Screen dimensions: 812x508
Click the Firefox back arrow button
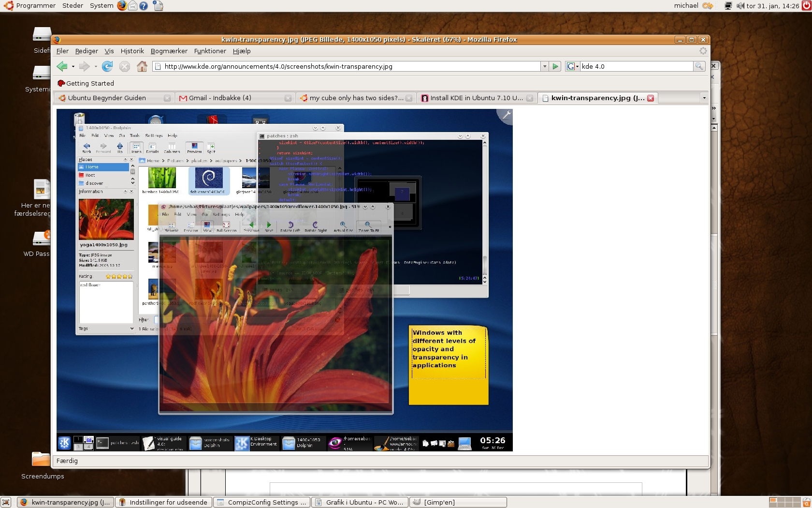[62, 66]
